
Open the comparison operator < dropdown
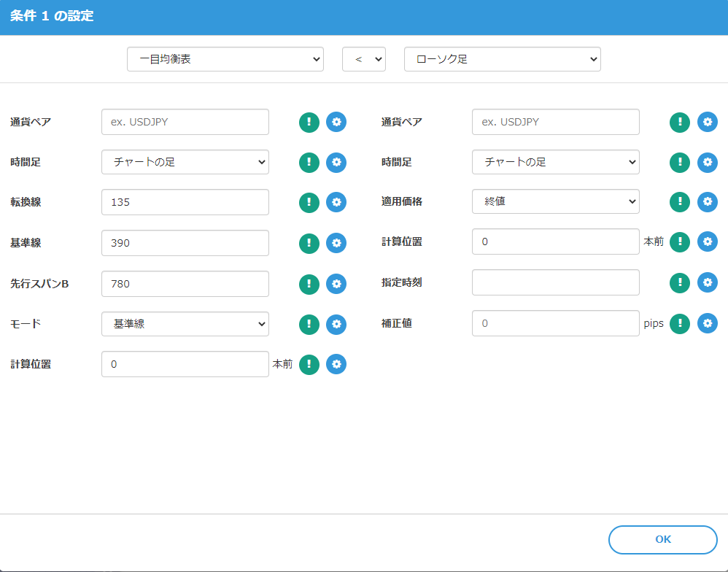[x=364, y=59]
